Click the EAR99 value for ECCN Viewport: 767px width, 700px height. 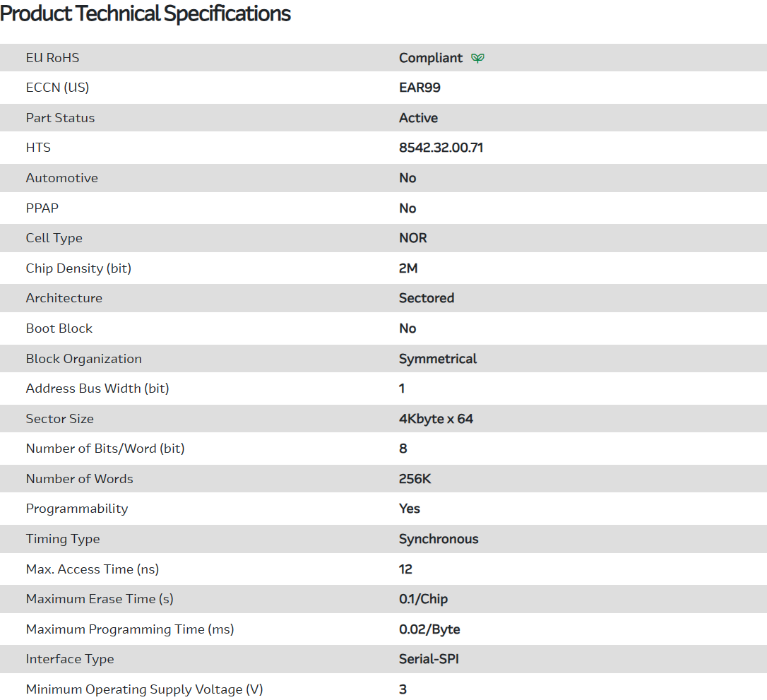click(420, 88)
